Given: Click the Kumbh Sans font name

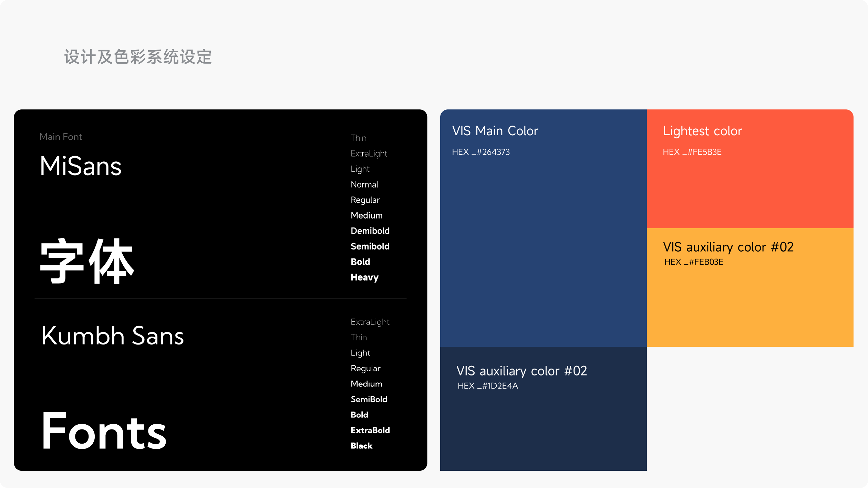Looking at the screenshot, I should [112, 336].
